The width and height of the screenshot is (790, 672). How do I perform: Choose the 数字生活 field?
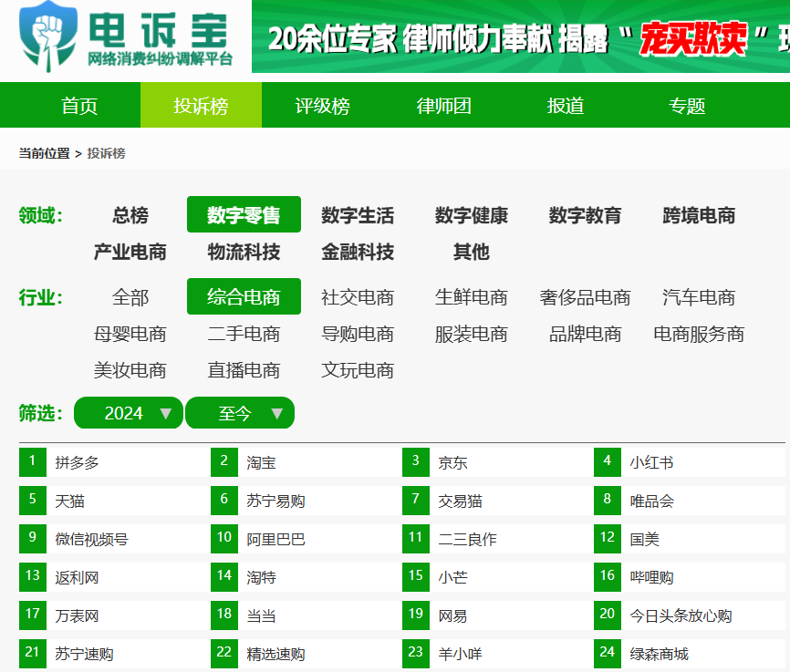(358, 215)
